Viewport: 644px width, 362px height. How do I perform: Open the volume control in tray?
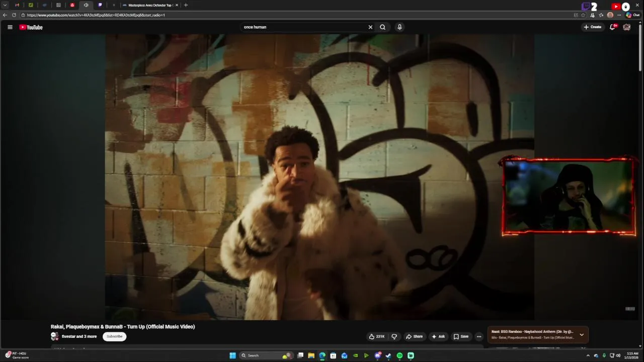click(x=618, y=355)
